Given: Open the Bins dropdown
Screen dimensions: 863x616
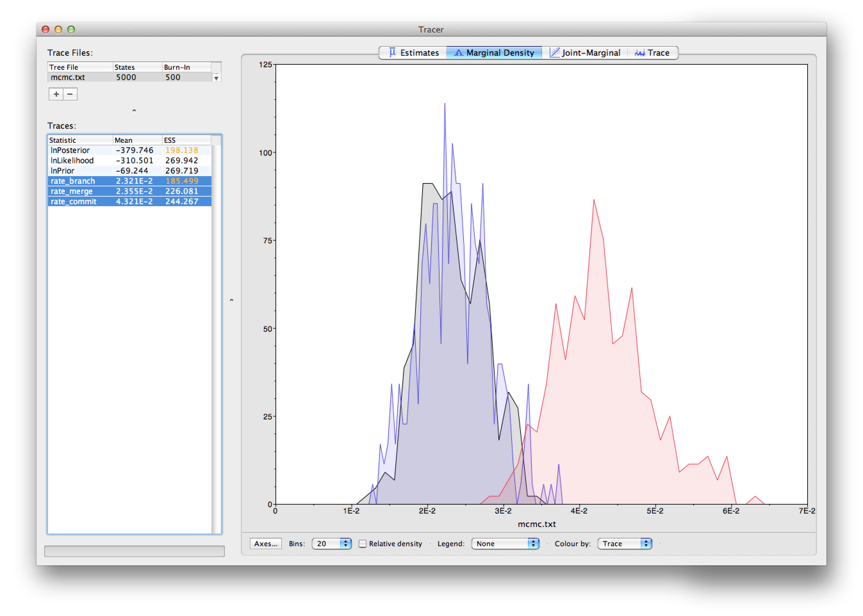Looking at the screenshot, I should click(x=331, y=544).
